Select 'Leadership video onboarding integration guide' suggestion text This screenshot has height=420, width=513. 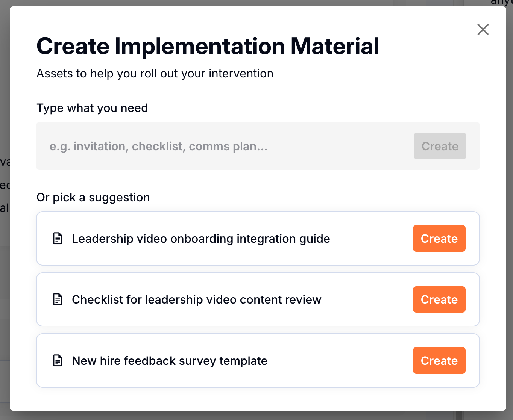[201, 239]
